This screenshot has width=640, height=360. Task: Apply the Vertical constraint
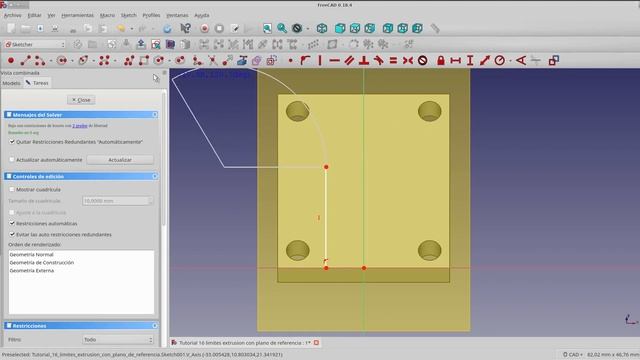[x=320, y=61]
